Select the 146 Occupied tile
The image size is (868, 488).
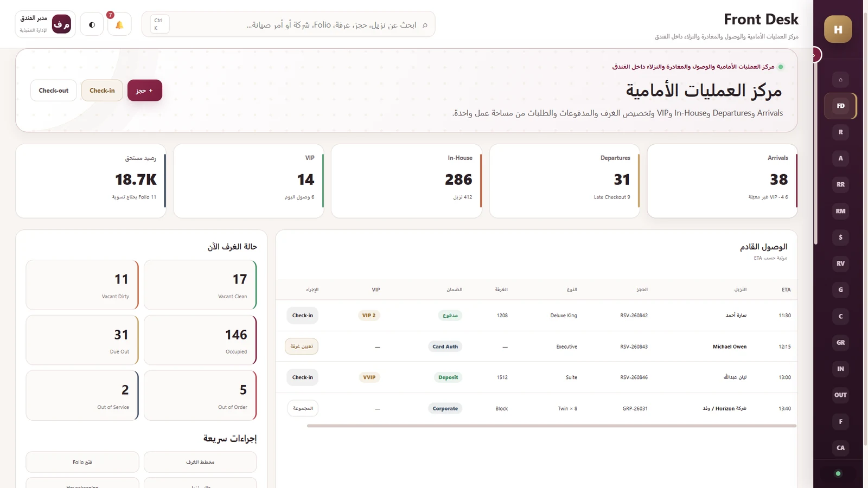tap(200, 340)
